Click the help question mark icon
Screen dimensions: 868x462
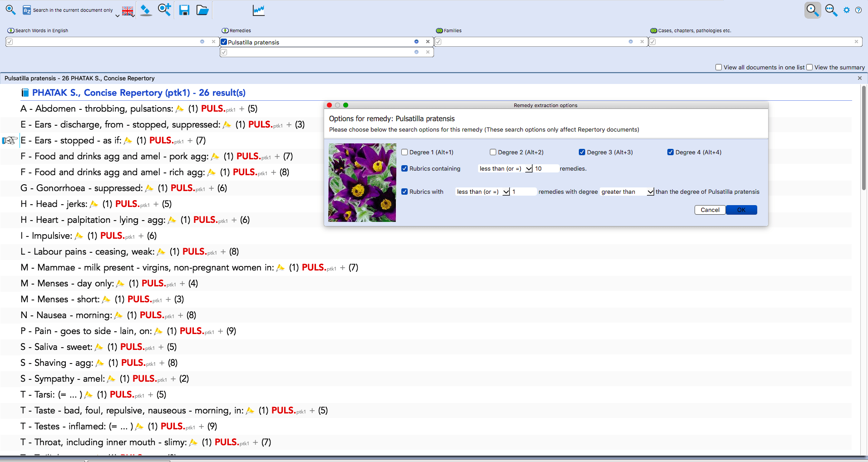tap(858, 10)
